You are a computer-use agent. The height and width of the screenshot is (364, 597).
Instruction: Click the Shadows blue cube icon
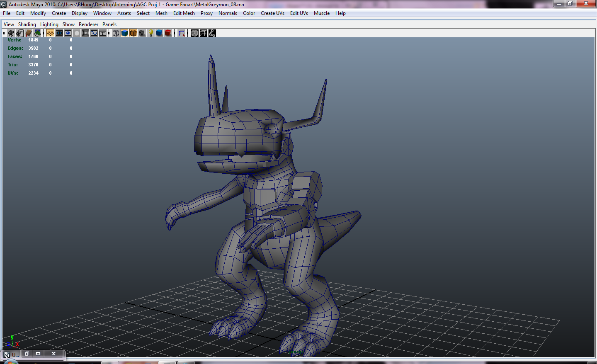click(x=159, y=33)
